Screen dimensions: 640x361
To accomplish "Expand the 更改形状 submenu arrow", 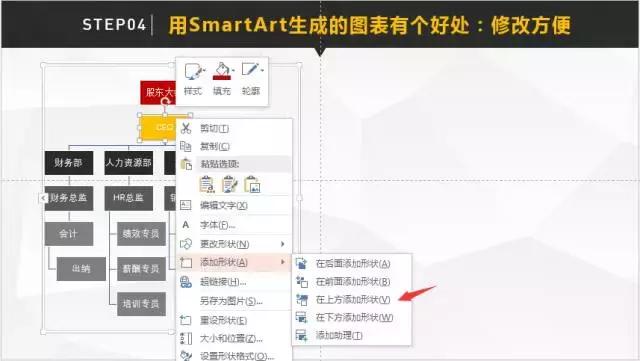I will click(282, 244).
